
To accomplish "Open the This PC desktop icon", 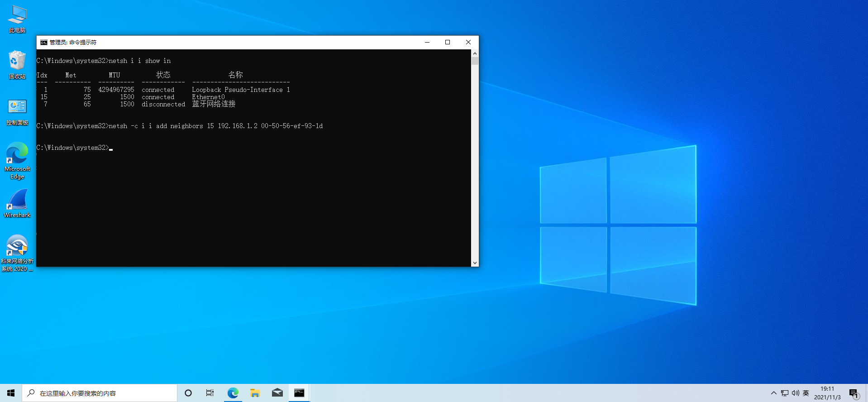I will pos(17,19).
